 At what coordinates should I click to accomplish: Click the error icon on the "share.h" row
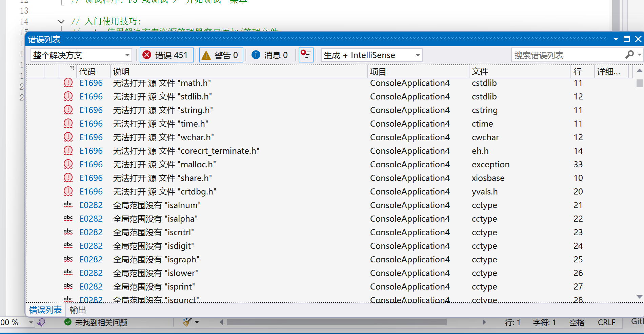(x=68, y=178)
